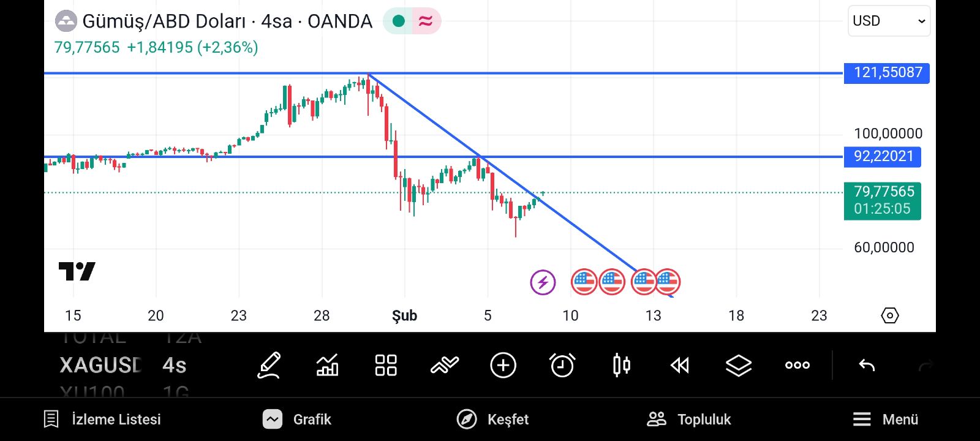980x441 pixels.
Task: Open the Menü tab
Action: (x=886, y=420)
